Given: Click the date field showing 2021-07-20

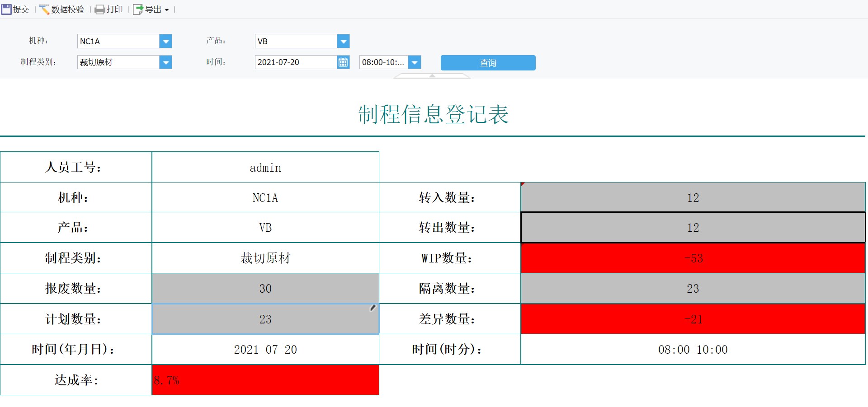Looking at the screenshot, I should pos(296,62).
